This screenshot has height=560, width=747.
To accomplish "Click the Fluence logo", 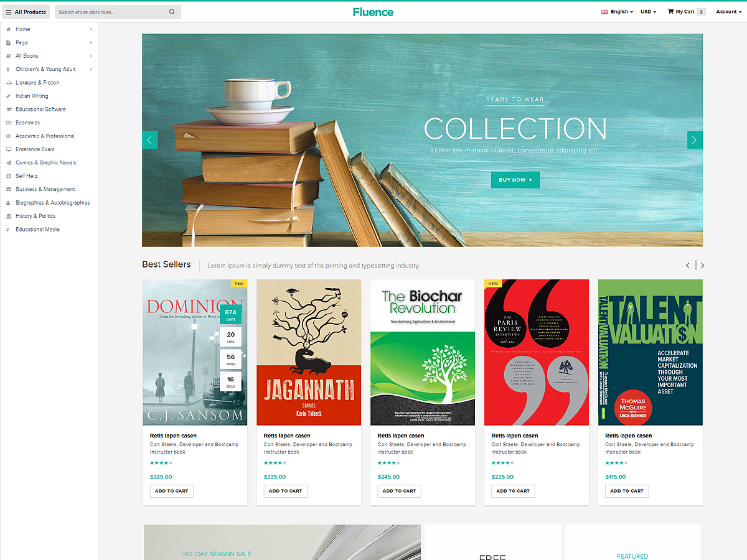I will coord(373,12).
